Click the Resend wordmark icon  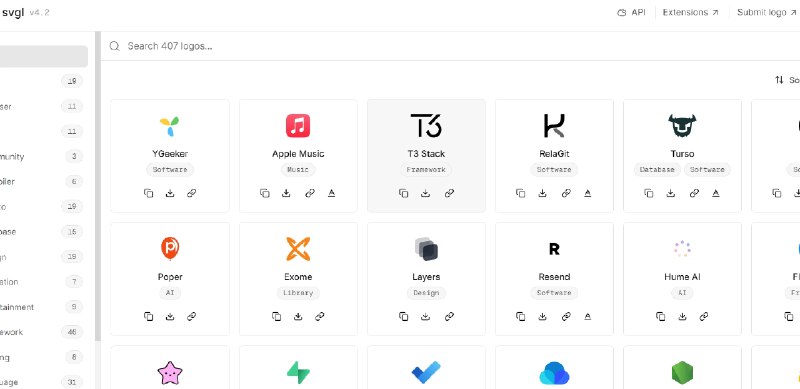click(588, 317)
